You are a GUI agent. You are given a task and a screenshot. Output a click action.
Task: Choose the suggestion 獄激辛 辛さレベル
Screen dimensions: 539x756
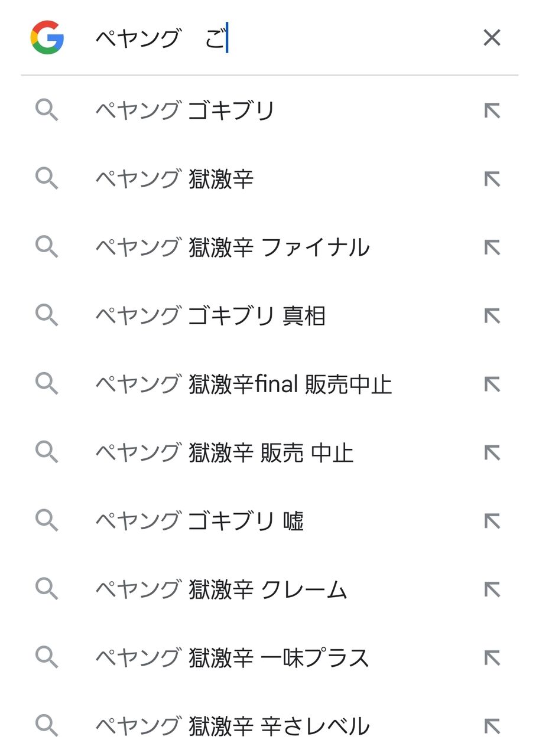pyautogui.click(x=232, y=727)
